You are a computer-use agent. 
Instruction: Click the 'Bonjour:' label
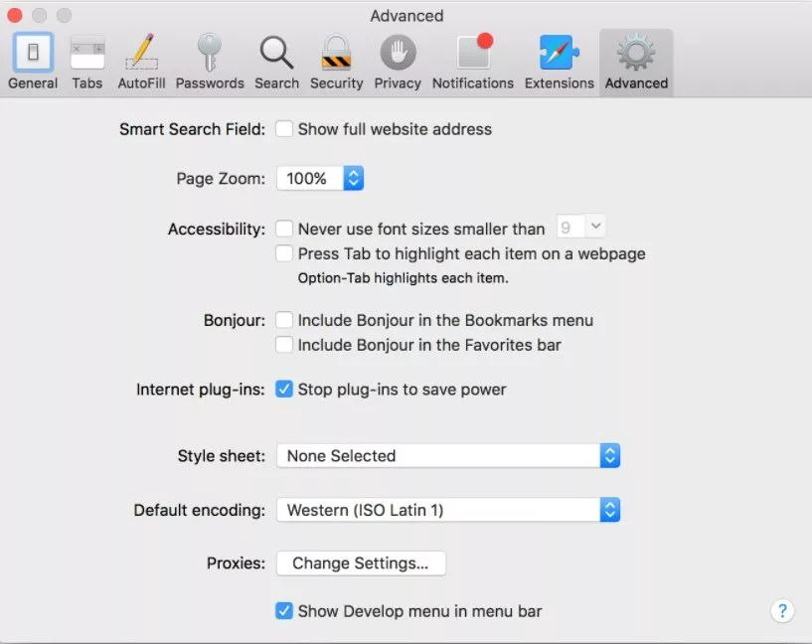(235, 320)
